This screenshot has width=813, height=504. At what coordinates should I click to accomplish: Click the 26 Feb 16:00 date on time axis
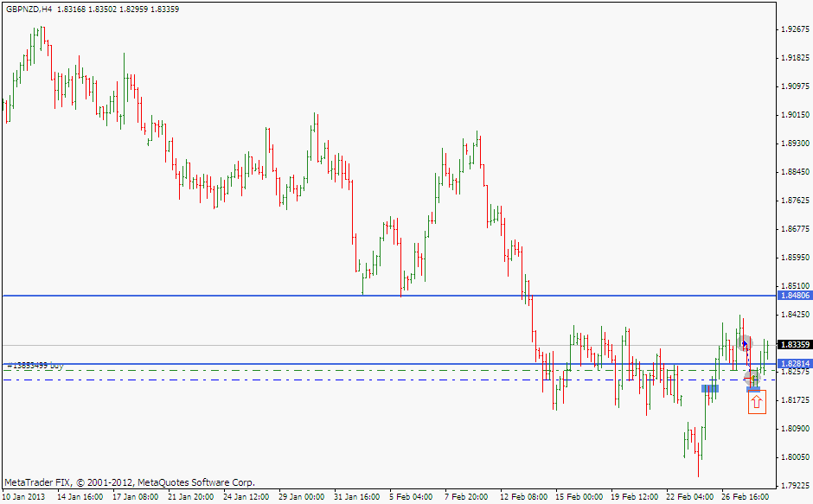point(746,497)
